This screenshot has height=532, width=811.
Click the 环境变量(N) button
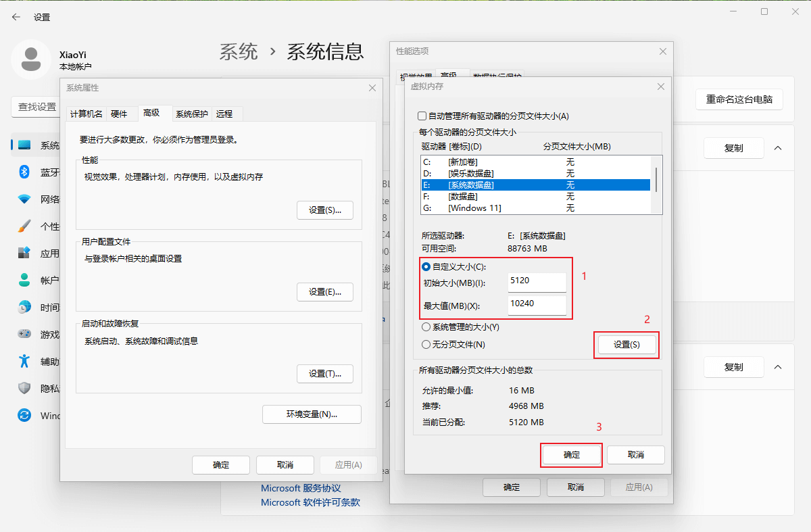point(312,414)
